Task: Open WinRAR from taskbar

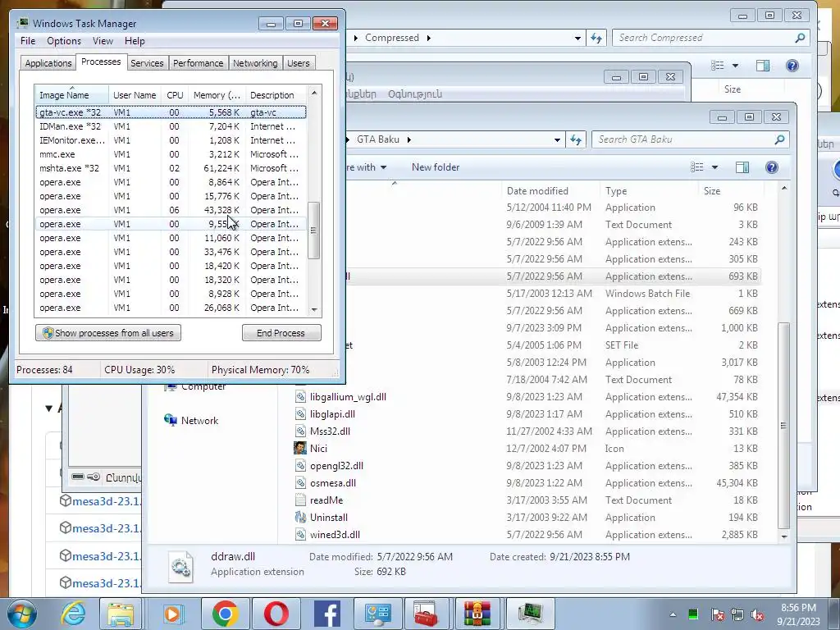Action: coord(477,614)
